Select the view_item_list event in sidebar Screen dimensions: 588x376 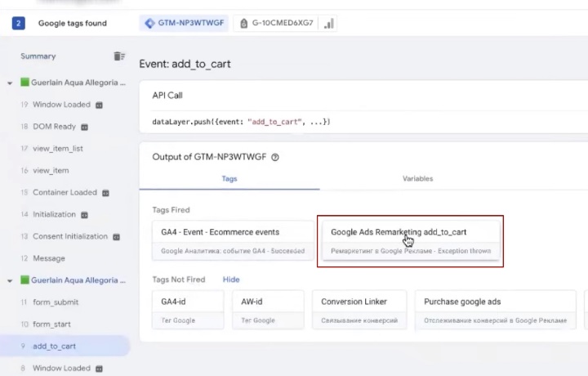[57, 149]
